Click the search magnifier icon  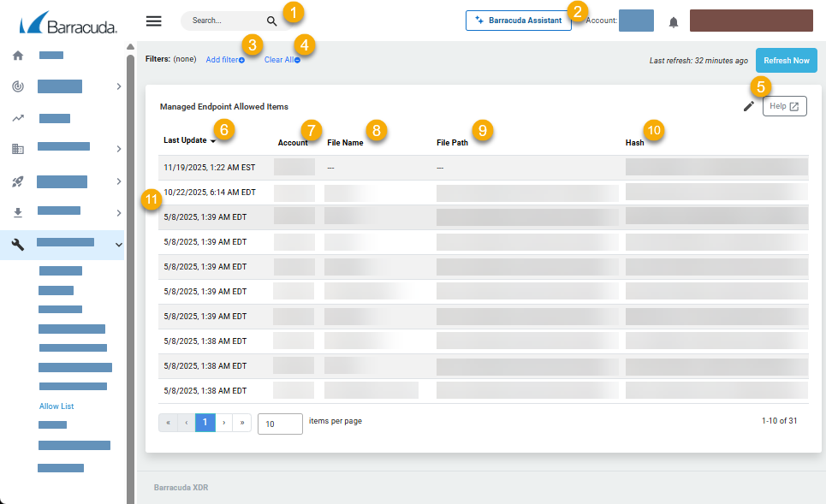271,21
